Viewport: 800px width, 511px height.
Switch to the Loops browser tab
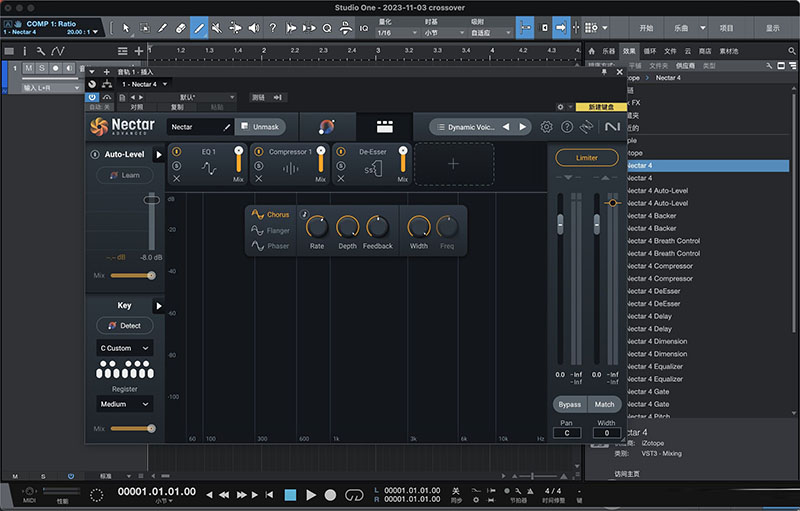pos(649,51)
